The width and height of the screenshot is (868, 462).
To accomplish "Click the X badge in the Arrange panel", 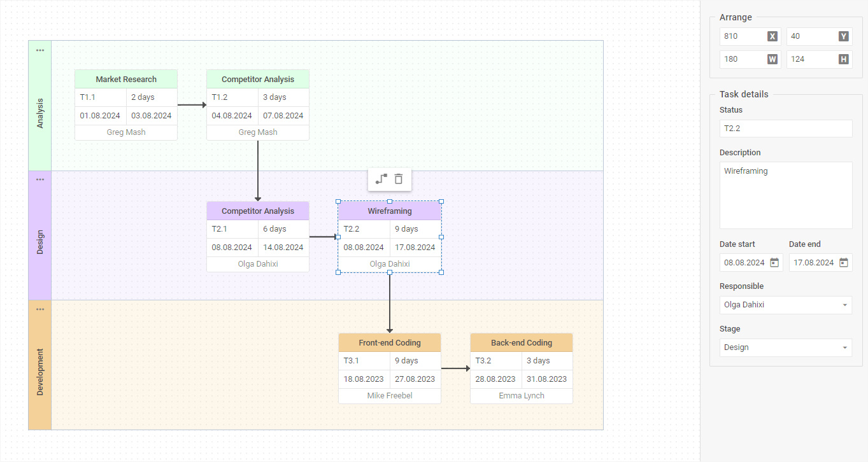I will [x=771, y=36].
